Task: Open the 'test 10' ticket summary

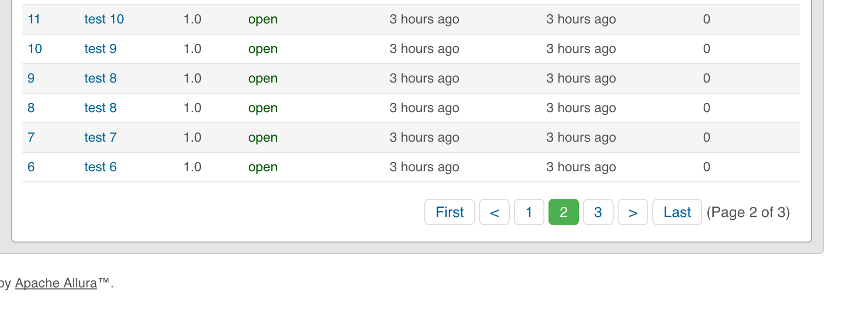Action: click(x=104, y=19)
